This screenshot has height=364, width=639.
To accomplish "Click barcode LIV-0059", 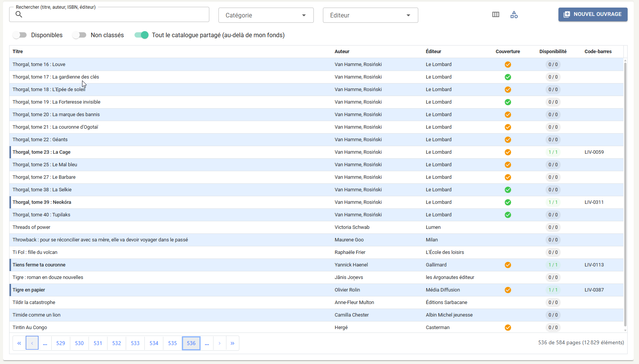I will [594, 152].
